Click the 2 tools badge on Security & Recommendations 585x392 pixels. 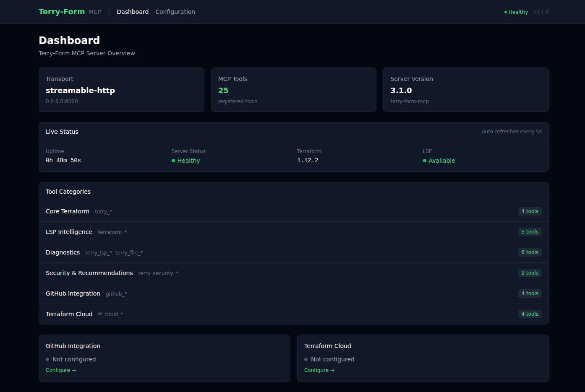[x=530, y=273]
